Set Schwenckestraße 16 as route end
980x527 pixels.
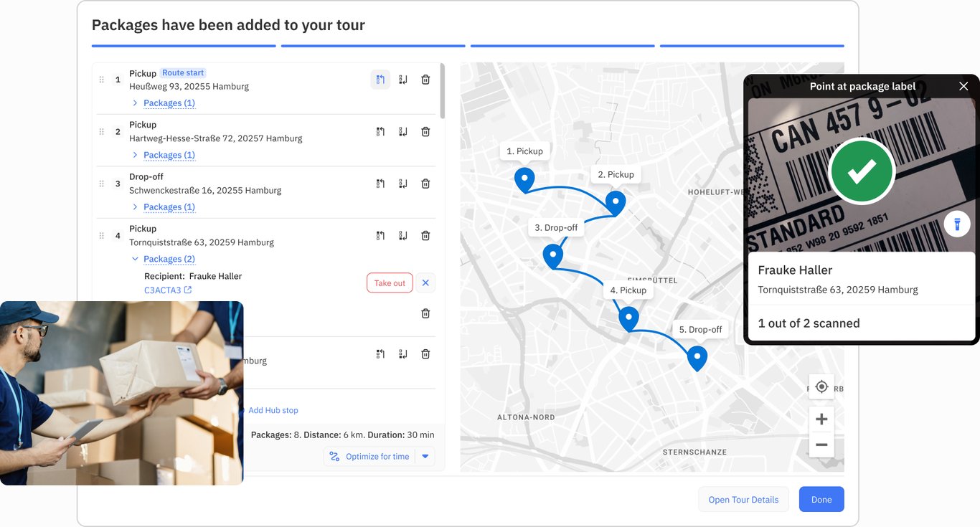pos(403,184)
